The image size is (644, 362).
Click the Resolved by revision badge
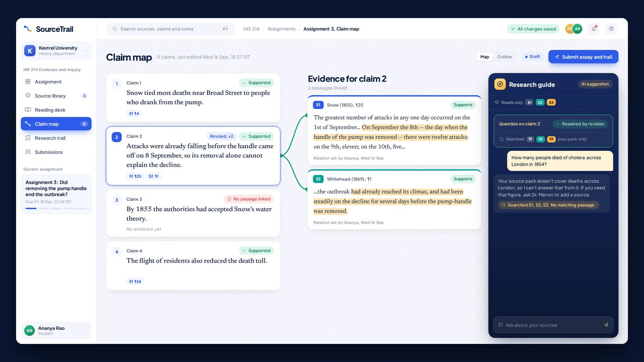[x=580, y=124]
